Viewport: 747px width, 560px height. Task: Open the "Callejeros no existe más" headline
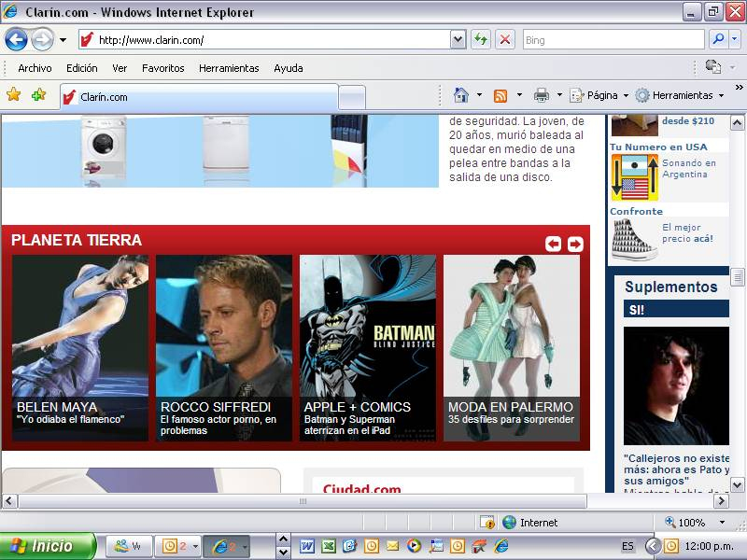(676, 469)
